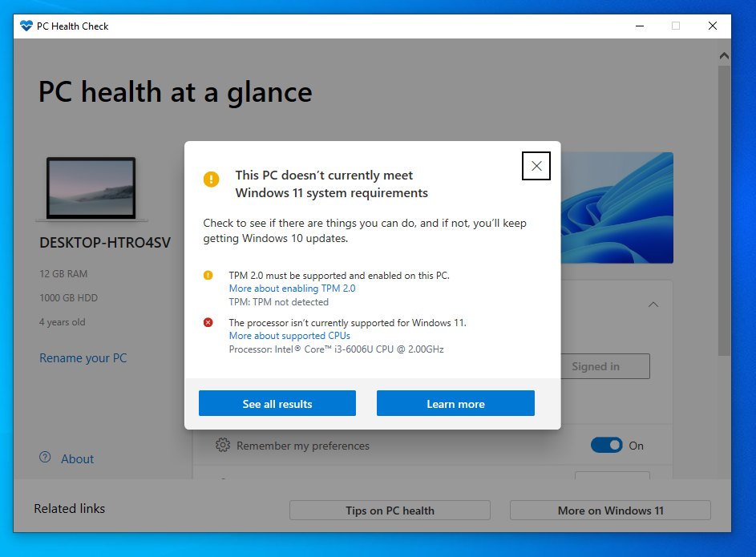
Task: Close the PC Health Check window
Action: [713, 26]
